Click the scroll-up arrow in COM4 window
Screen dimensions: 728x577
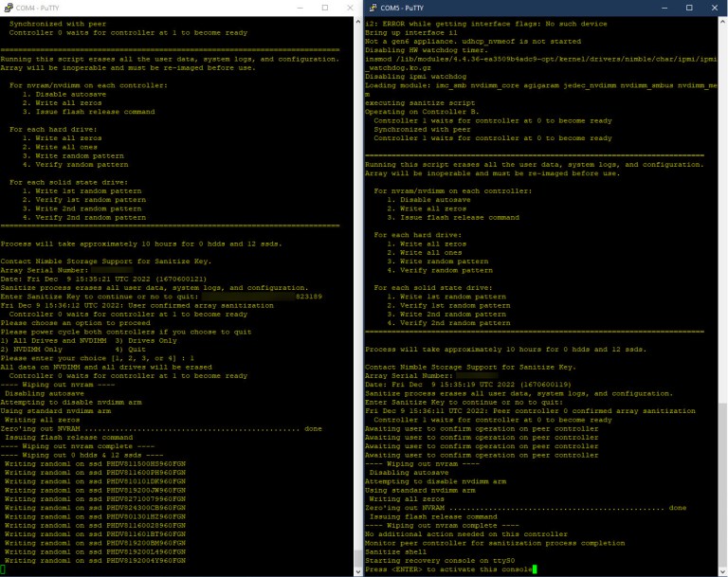tap(358, 22)
